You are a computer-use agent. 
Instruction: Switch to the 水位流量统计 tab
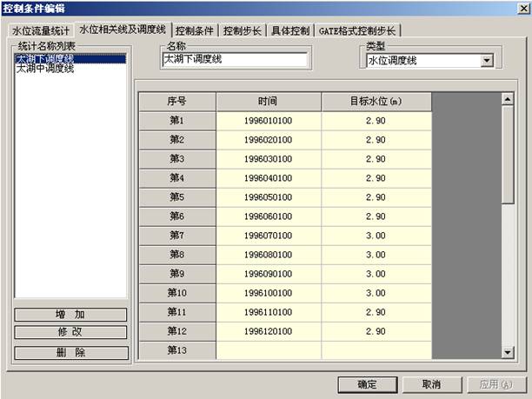coord(40,30)
